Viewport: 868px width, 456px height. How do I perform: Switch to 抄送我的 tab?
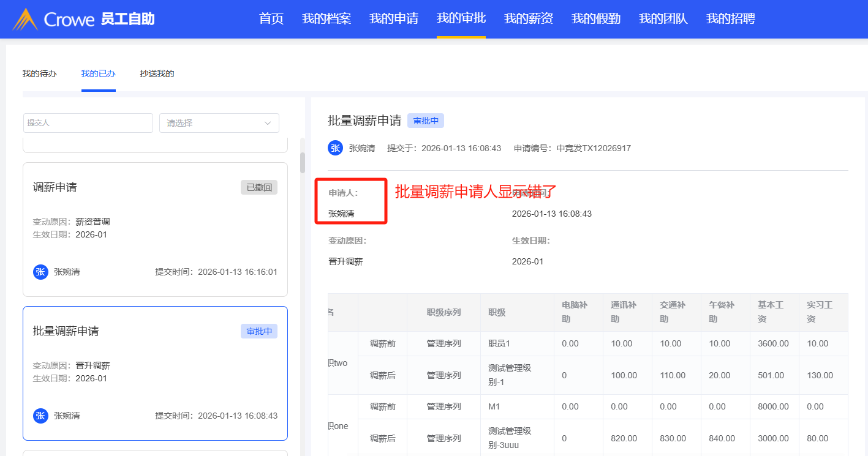pos(157,73)
